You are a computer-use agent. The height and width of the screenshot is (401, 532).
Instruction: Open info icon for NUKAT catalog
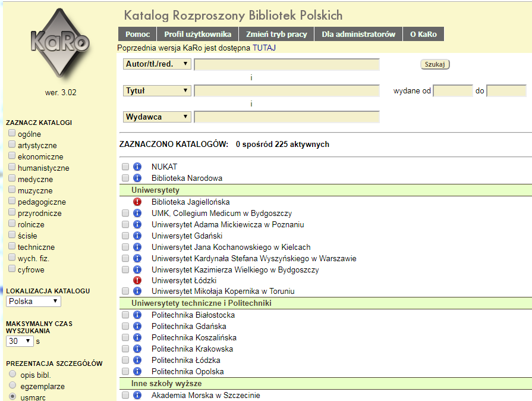[x=137, y=167]
